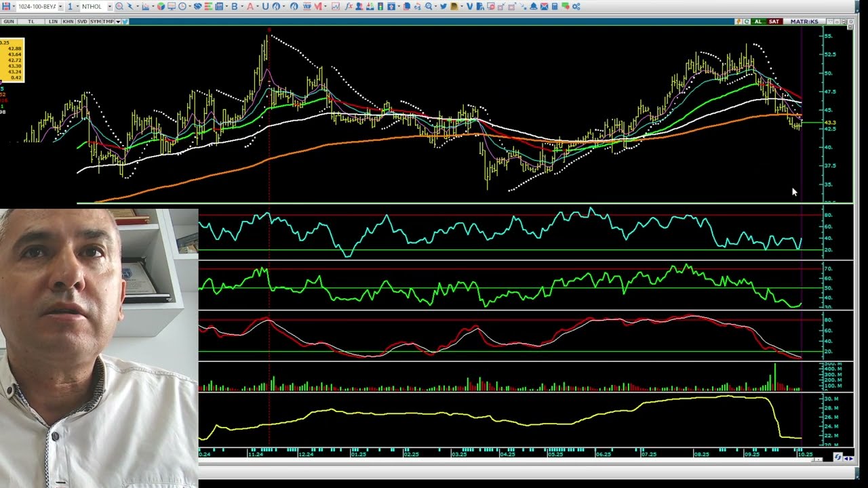Viewport: 868px width, 488px height.
Task: Select the blue pointer arrow tool
Action: pos(130,6)
